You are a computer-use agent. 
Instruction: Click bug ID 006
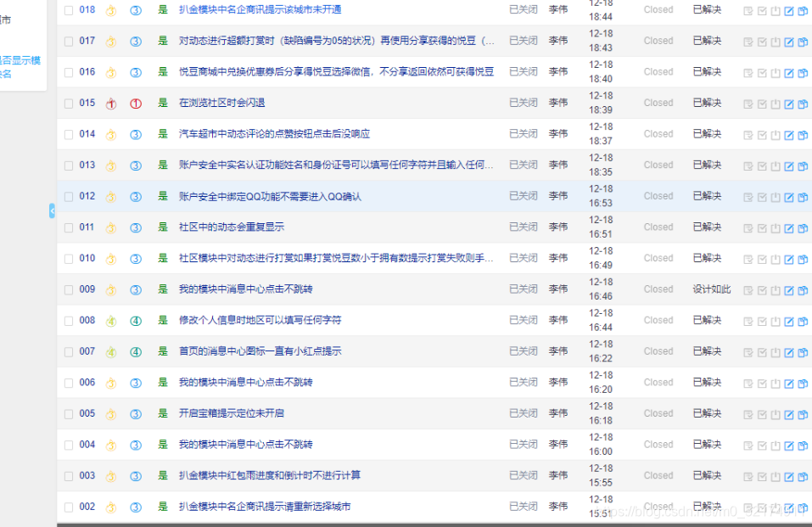coord(87,383)
